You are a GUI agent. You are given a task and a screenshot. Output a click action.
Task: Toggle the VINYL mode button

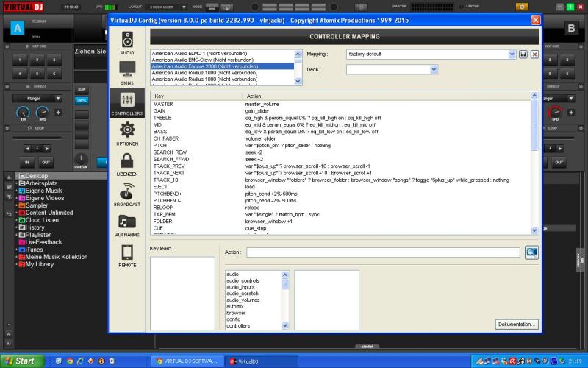[x=82, y=100]
